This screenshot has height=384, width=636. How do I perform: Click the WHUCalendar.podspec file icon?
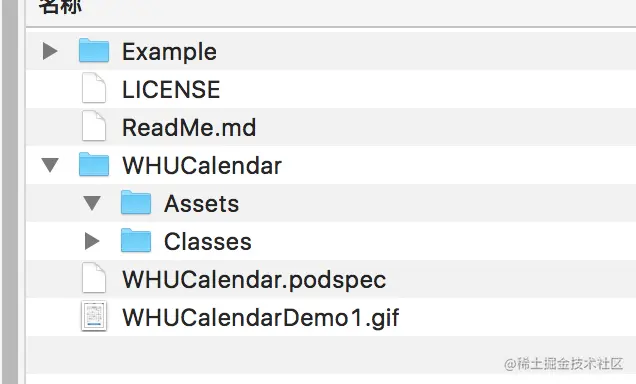tap(94, 278)
